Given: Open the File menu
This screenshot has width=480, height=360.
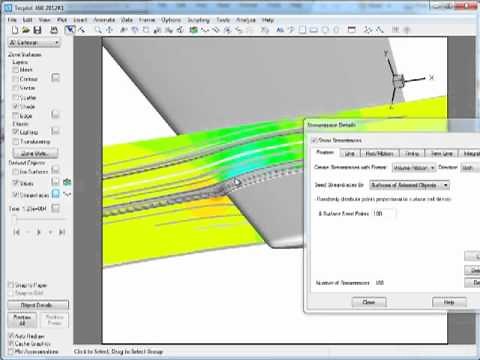Looking at the screenshot, I should tap(12, 20).
